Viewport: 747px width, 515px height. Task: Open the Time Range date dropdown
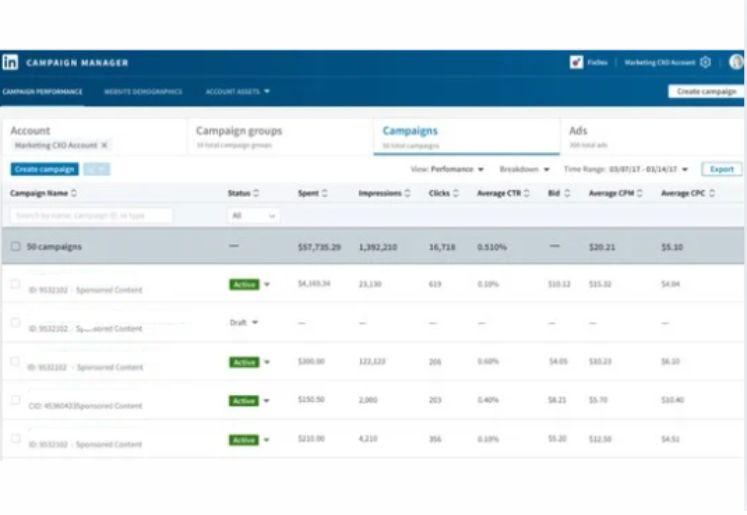click(x=626, y=169)
